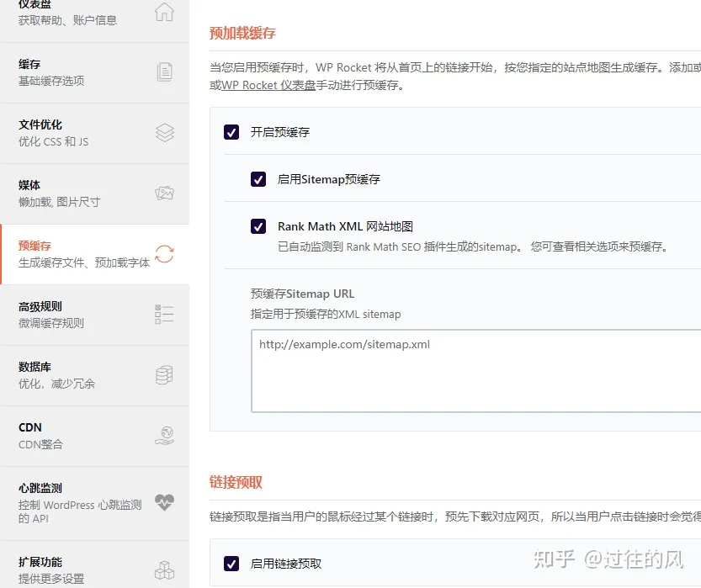Click the file optimization layers icon
701x588 pixels.
(165, 133)
